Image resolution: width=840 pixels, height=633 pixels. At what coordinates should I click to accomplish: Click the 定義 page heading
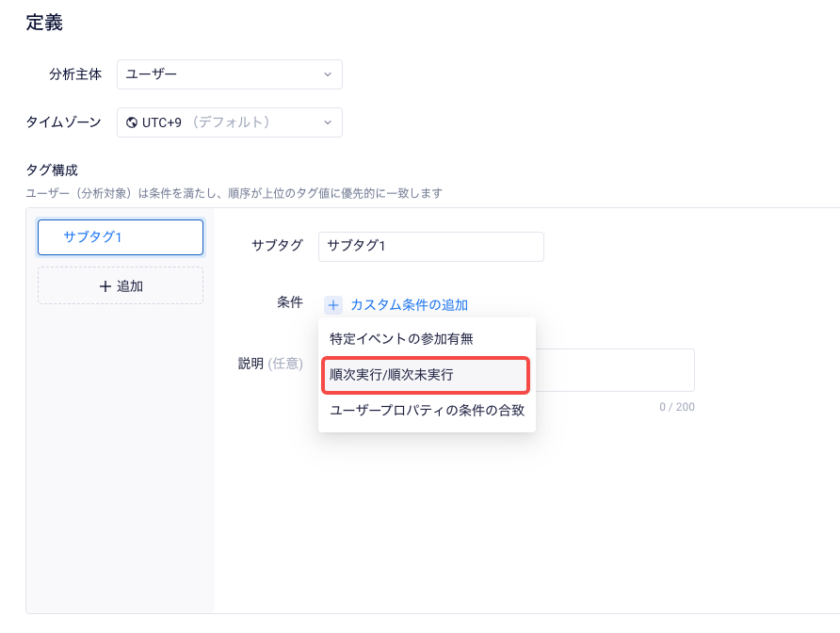[44, 23]
